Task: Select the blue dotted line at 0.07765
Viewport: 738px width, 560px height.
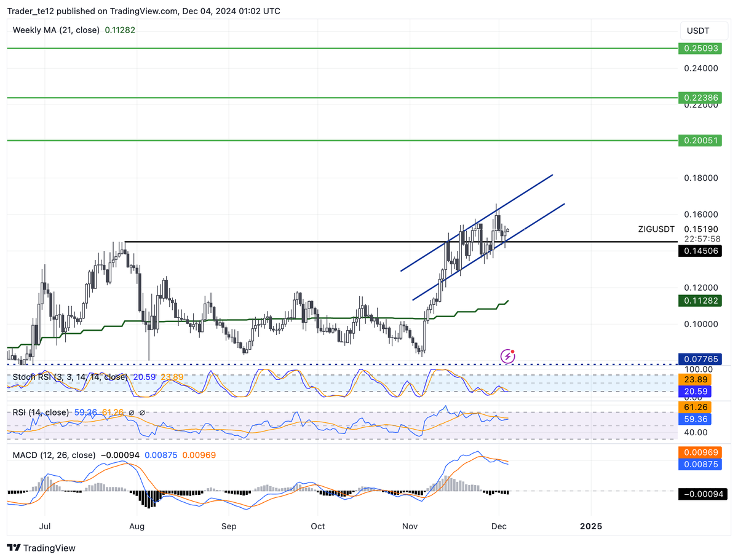Action: pyautogui.click(x=341, y=364)
